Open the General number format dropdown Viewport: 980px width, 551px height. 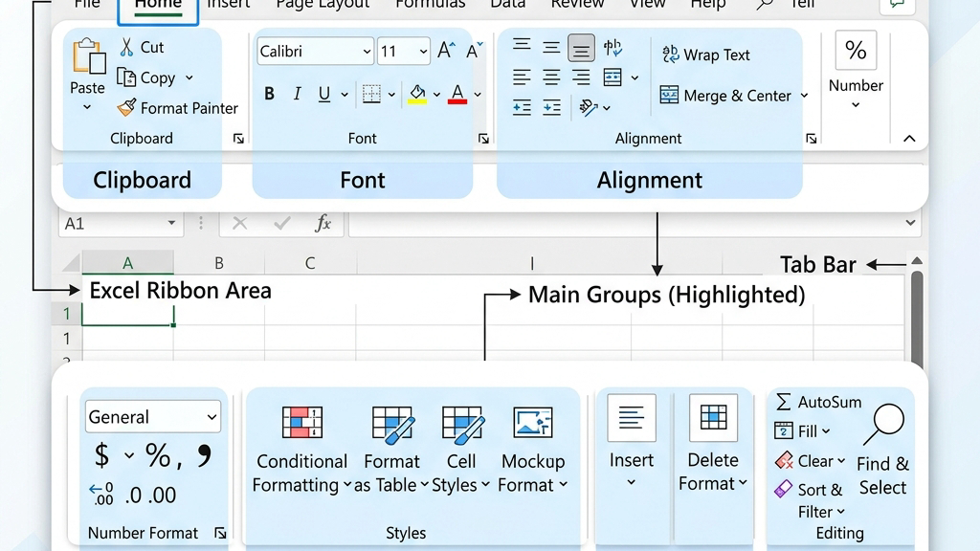click(x=152, y=417)
